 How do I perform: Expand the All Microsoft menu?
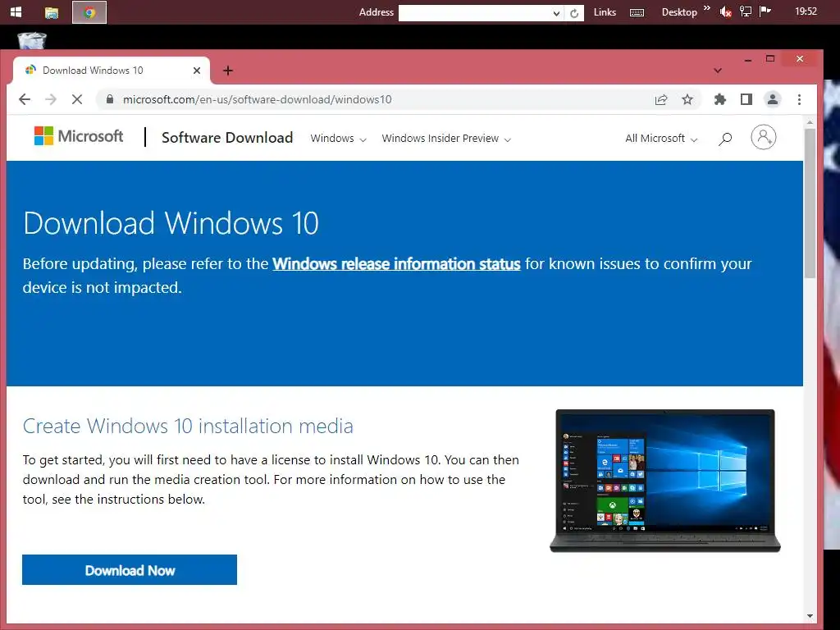tap(661, 138)
